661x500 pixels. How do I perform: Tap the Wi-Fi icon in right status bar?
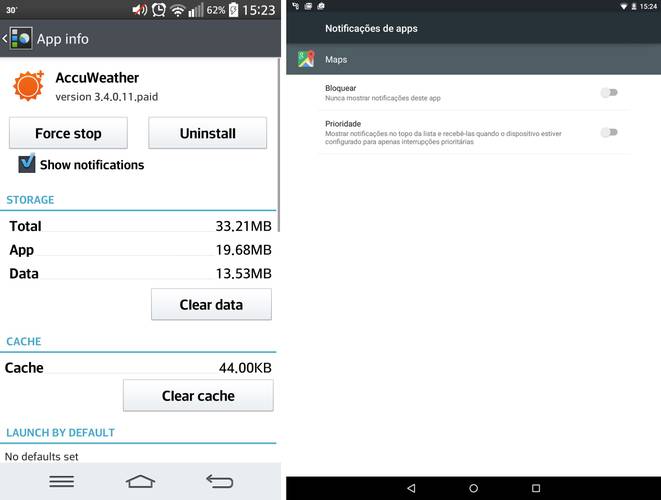pos(623,6)
